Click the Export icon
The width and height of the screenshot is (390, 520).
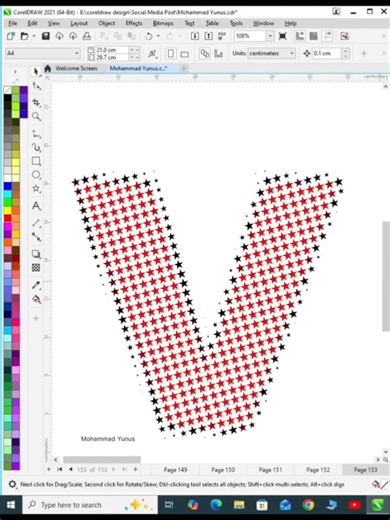(208, 36)
